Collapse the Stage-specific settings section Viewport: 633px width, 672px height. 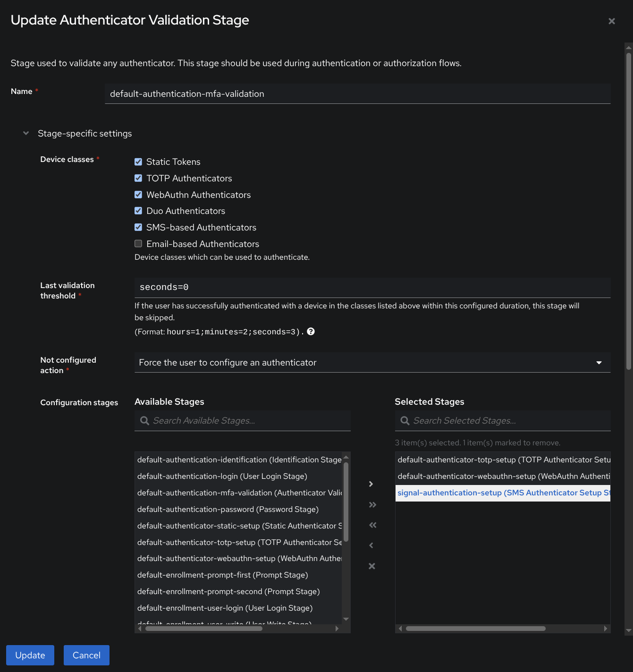tap(26, 134)
